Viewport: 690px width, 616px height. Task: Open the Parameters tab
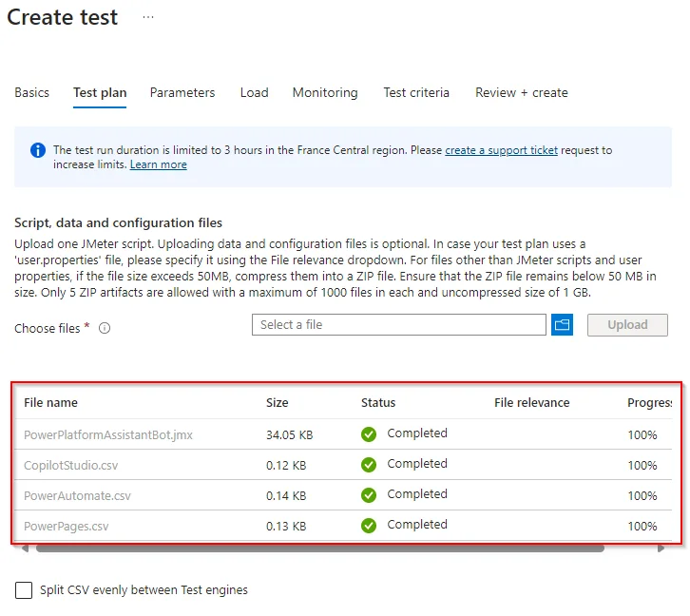(182, 93)
